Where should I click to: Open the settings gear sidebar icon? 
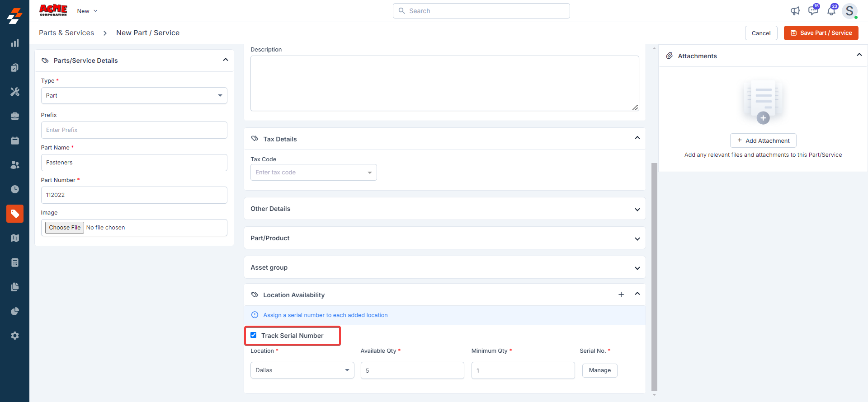pyautogui.click(x=15, y=336)
